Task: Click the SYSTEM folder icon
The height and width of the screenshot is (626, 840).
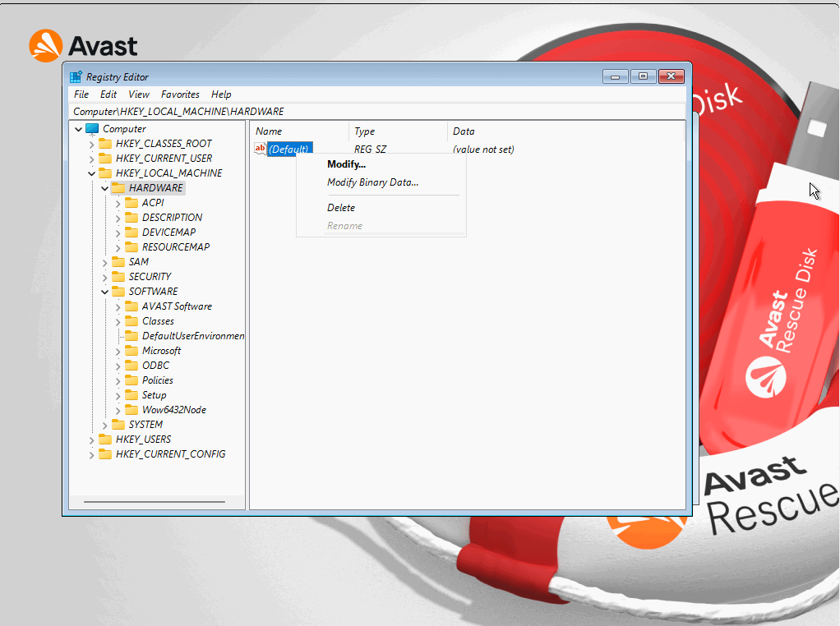Action: point(118,425)
